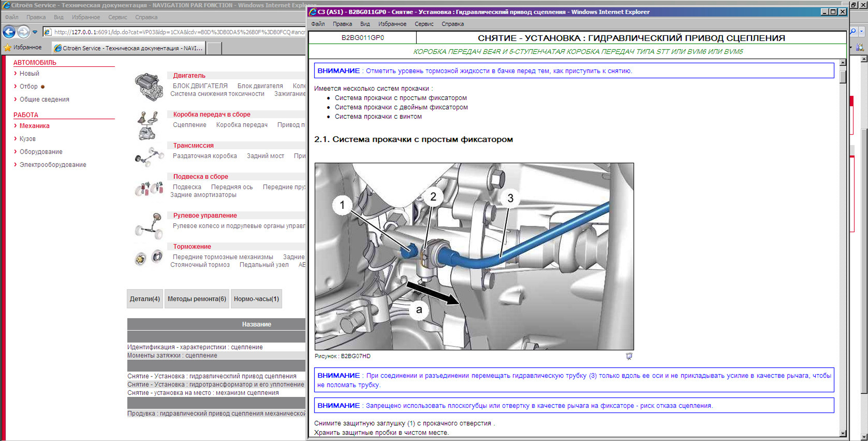Expand the Электрооборудование sidebar item
The image size is (868, 441).
click(53, 164)
